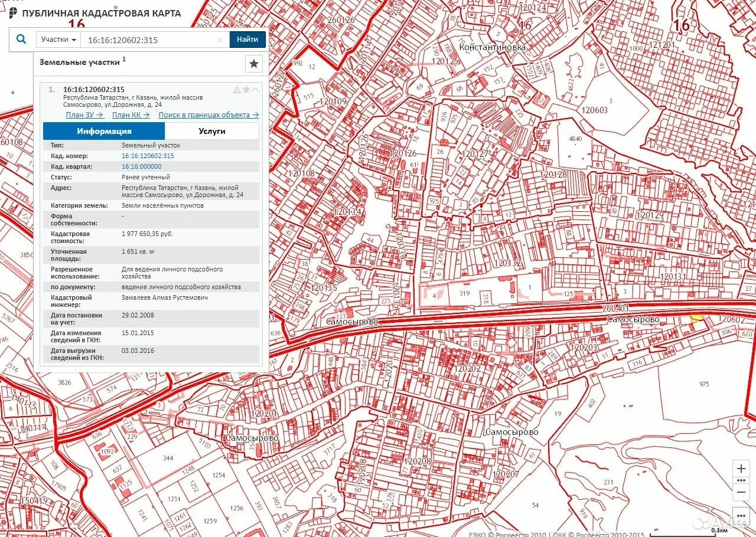
Task: Open favorites with the star button
Action: tap(253, 64)
